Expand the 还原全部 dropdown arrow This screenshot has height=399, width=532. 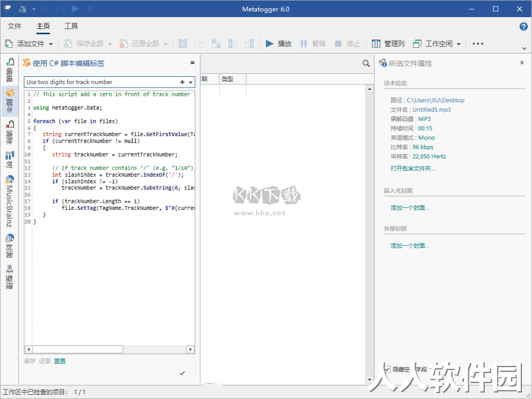(166, 44)
